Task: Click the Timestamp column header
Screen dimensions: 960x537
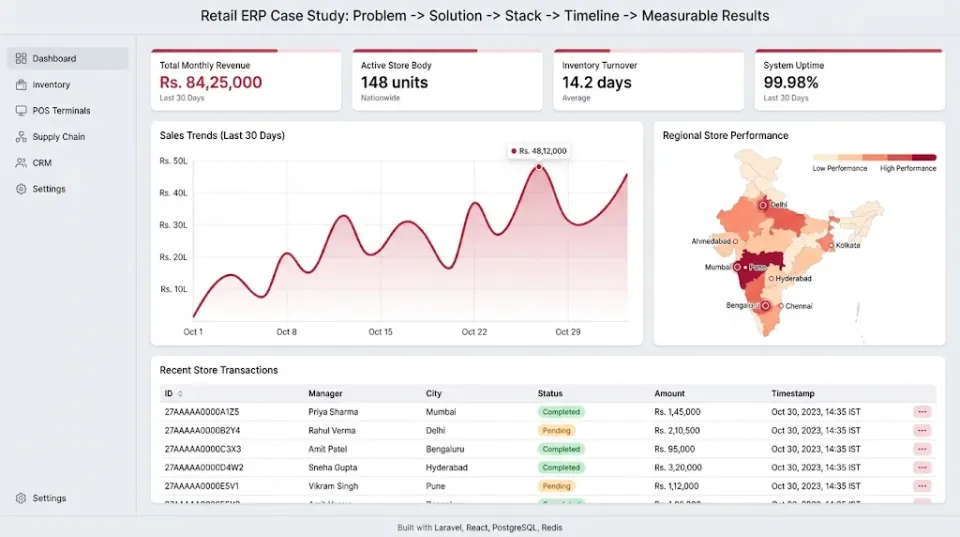Action: pos(793,394)
